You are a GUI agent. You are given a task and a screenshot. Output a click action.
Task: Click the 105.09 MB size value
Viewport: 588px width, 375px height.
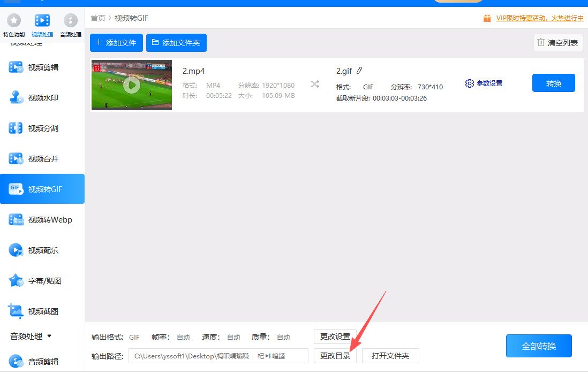pyautogui.click(x=278, y=96)
